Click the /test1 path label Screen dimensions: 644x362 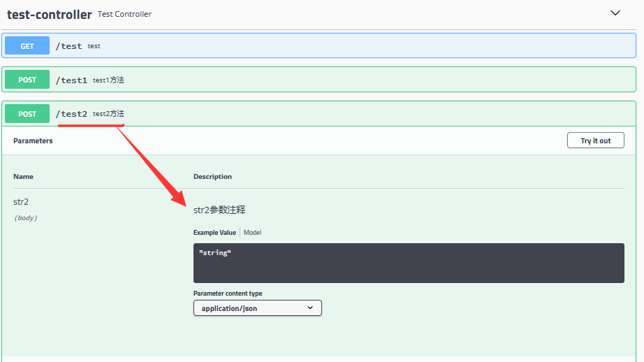pos(71,80)
